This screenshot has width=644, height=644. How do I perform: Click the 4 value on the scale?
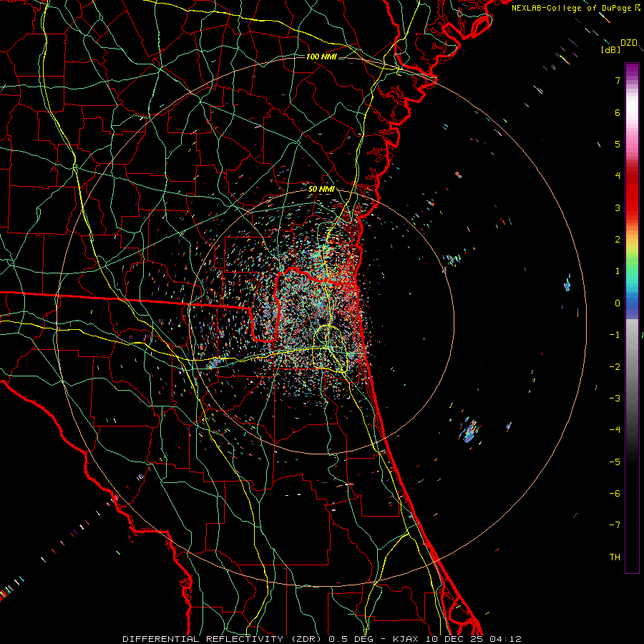[618, 176]
